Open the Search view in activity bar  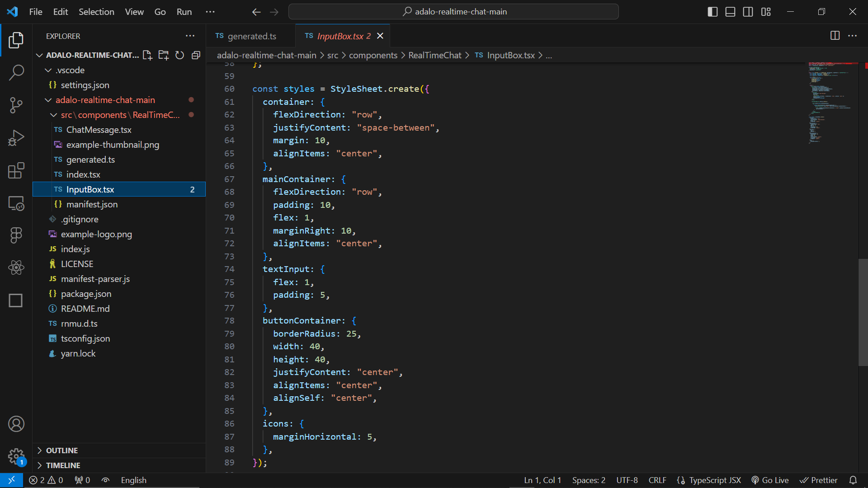[16, 72]
